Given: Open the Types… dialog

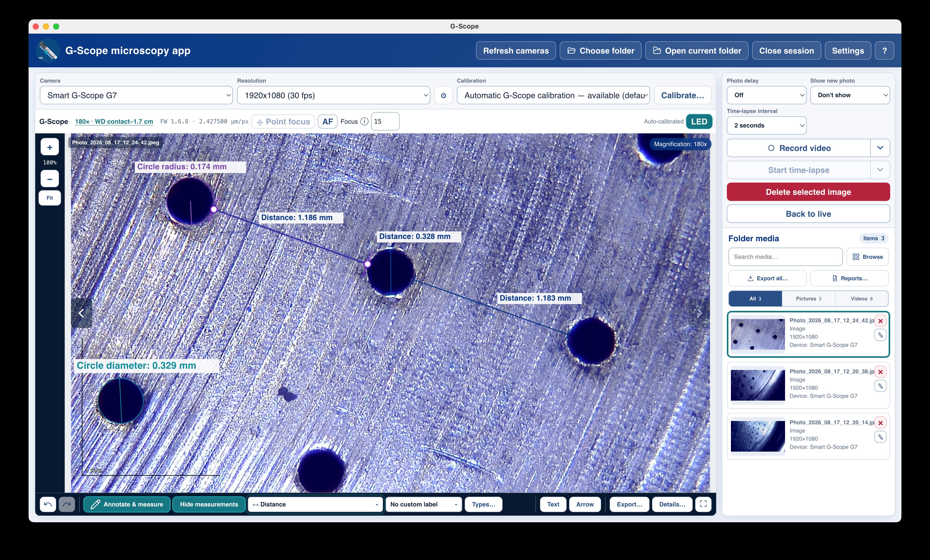Looking at the screenshot, I should (x=483, y=504).
